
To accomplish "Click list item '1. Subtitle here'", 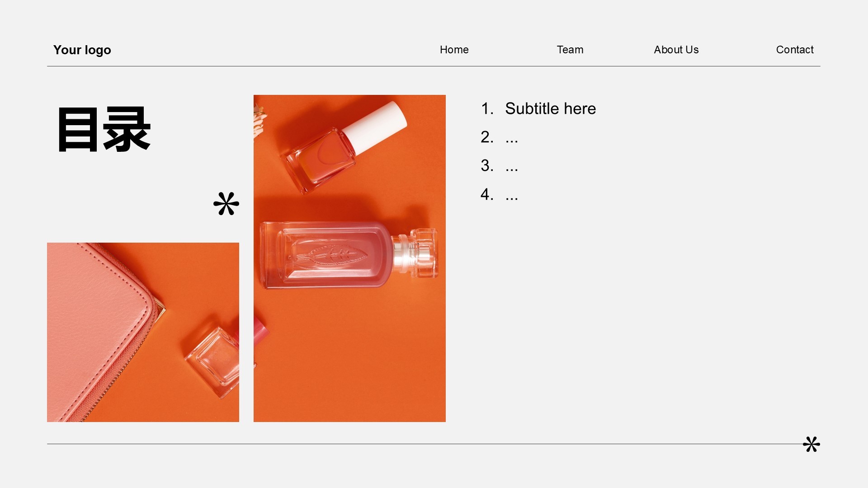I will pos(538,109).
